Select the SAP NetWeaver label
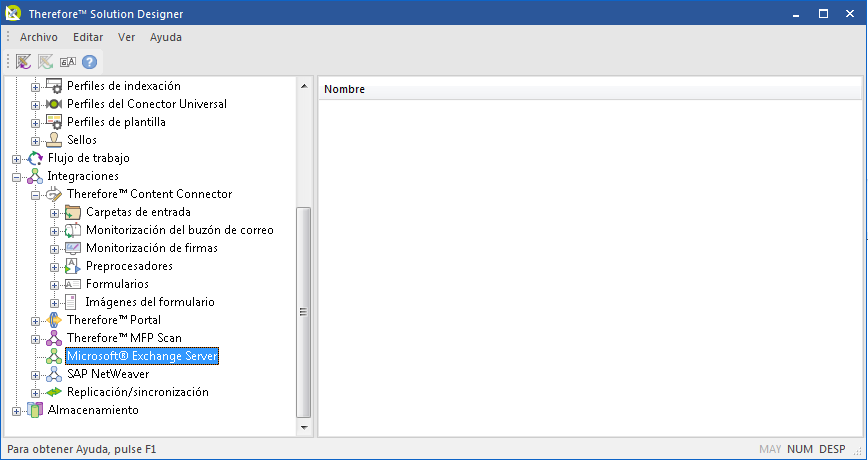This screenshot has height=461, width=868. (108, 374)
